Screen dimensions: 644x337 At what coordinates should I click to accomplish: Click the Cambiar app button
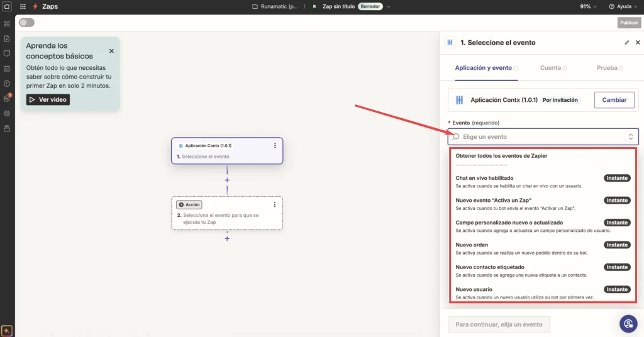(x=614, y=100)
